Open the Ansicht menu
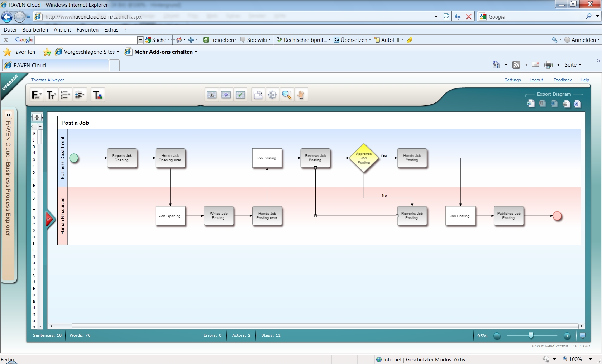Image resolution: width=602 pixels, height=364 pixels. [62, 30]
